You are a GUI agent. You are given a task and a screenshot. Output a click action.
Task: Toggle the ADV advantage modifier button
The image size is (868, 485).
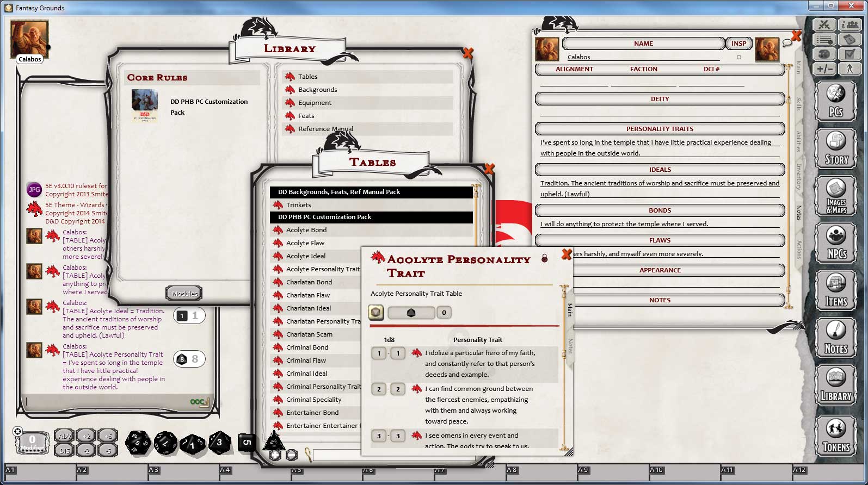coord(64,436)
